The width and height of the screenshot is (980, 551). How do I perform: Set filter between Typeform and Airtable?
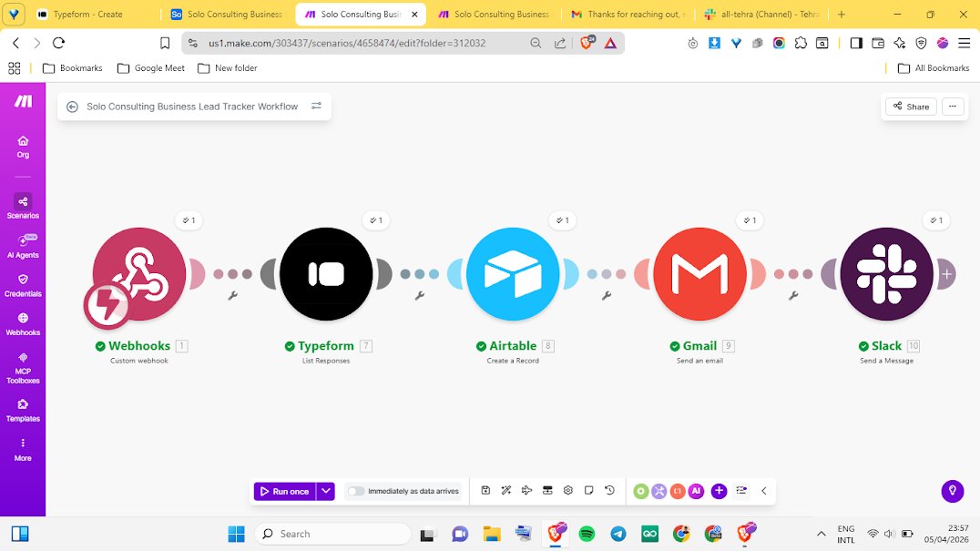tap(419, 295)
